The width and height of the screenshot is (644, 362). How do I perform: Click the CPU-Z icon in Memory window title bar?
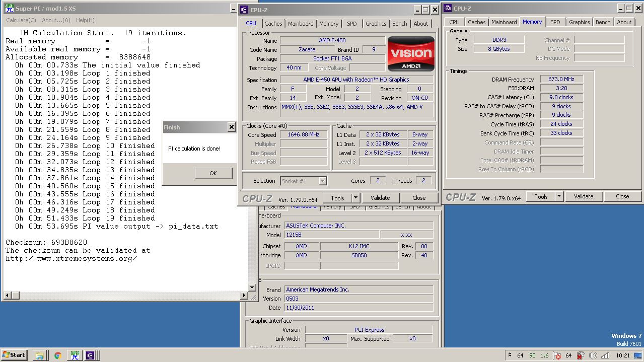tap(448, 8)
